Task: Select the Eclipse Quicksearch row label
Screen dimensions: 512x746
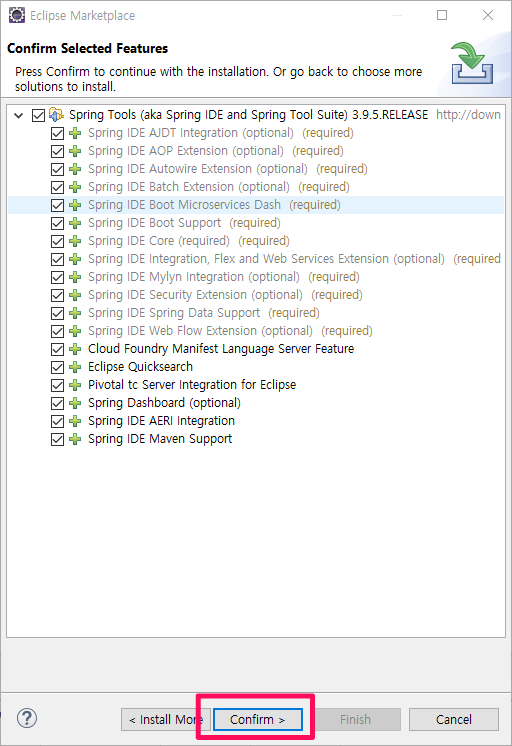Action: [x=140, y=367]
